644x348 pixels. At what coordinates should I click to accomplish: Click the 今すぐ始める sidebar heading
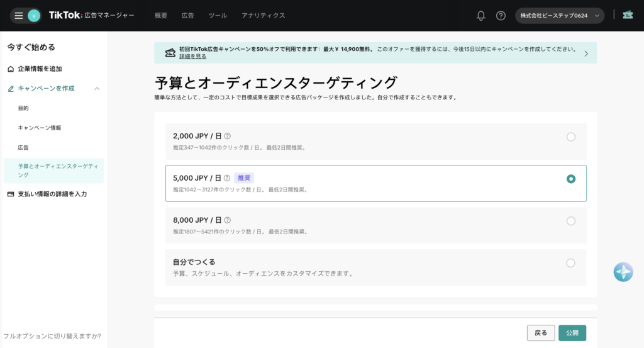[31, 47]
